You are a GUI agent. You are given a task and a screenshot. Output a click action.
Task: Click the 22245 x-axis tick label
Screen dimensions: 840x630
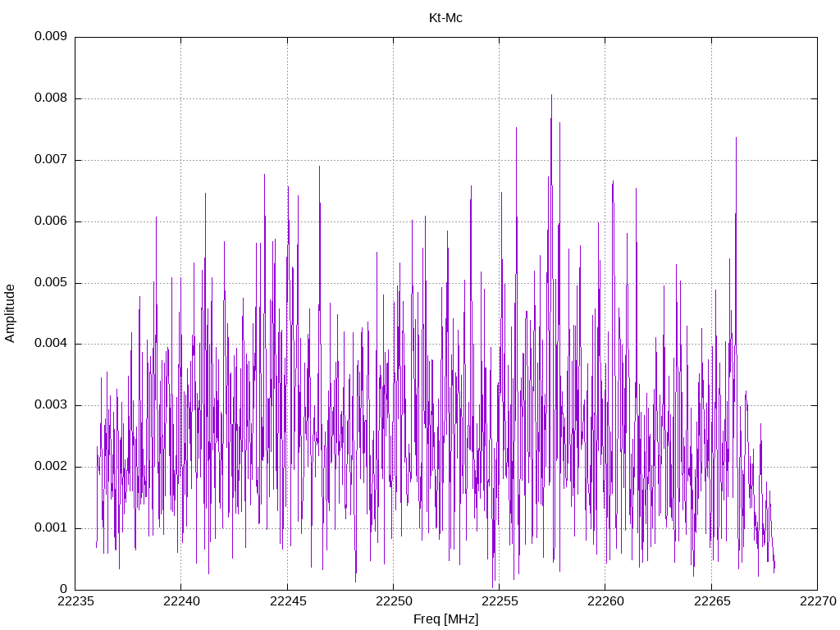coord(288,601)
